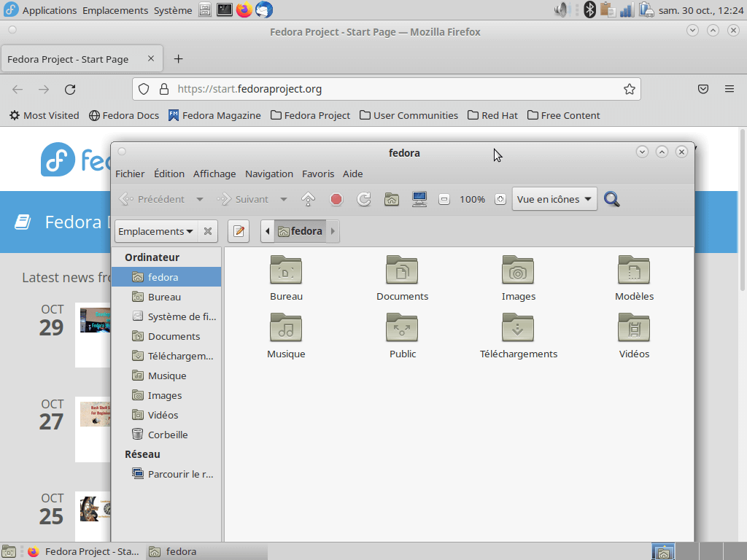747x560 pixels.
Task: Launch terminal from the top panel
Action: click(x=225, y=9)
